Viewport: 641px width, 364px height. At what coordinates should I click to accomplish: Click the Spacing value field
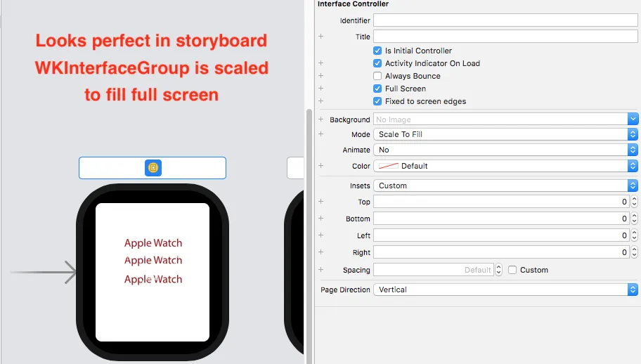click(x=434, y=270)
